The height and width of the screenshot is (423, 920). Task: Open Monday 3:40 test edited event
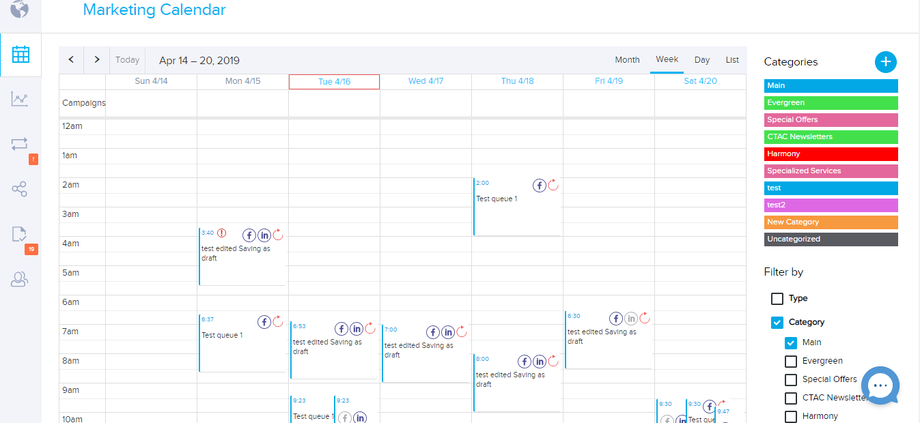pyautogui.click(x=243, y=256)
